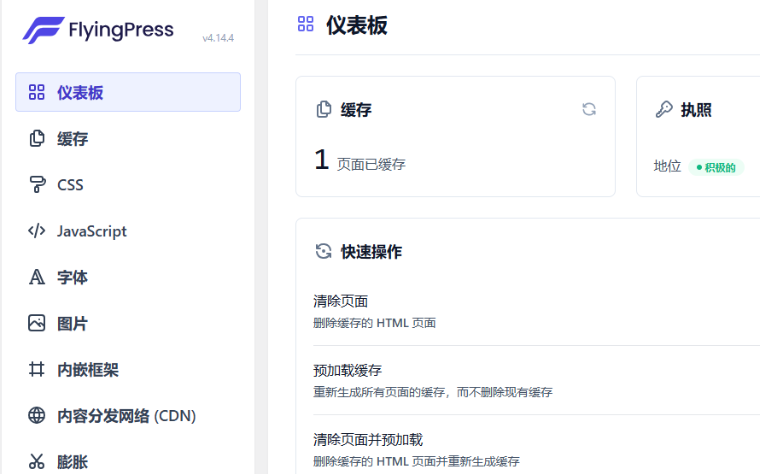Open the 仪表板 menu item
Screen dimensions: 760x474
click(128, 92)
